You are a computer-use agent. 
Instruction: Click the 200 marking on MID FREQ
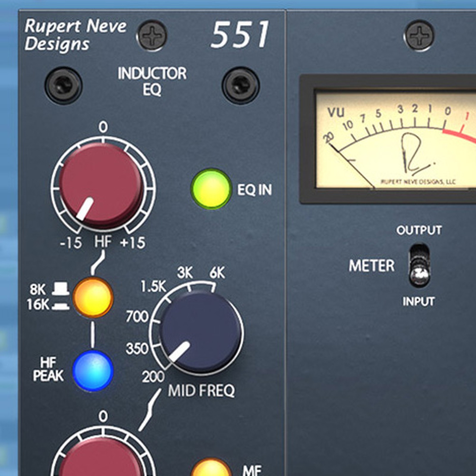153,377
